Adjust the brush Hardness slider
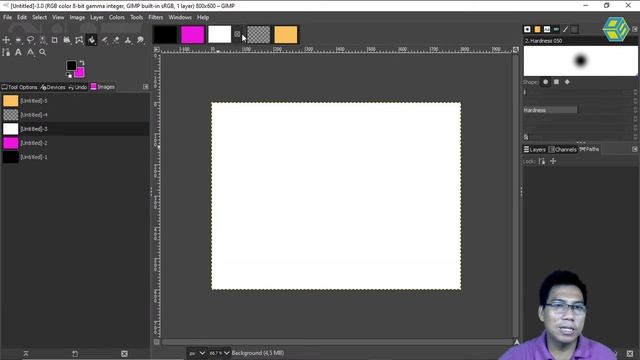Screen dimensions: 640x360 [x=577, y=110]
